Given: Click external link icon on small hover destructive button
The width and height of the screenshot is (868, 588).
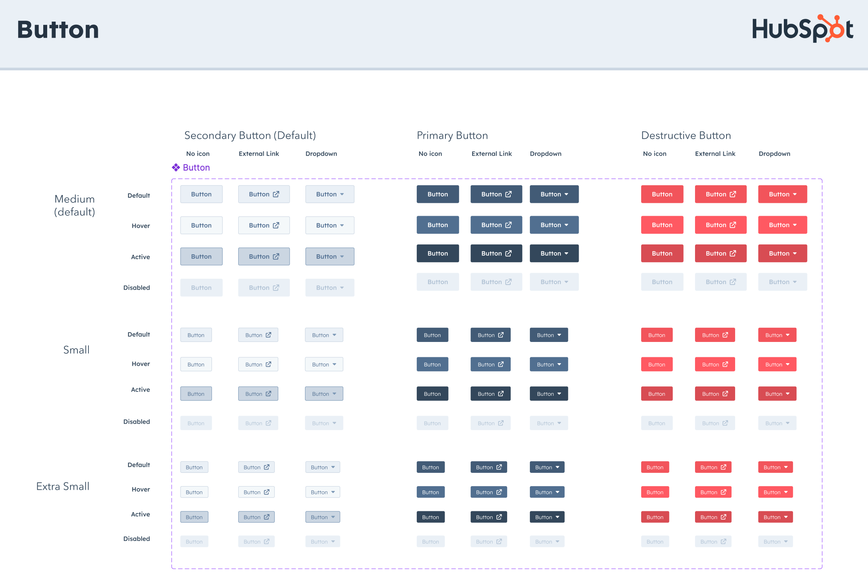Looking at the screenshot, I should click(x=725, y=364).
